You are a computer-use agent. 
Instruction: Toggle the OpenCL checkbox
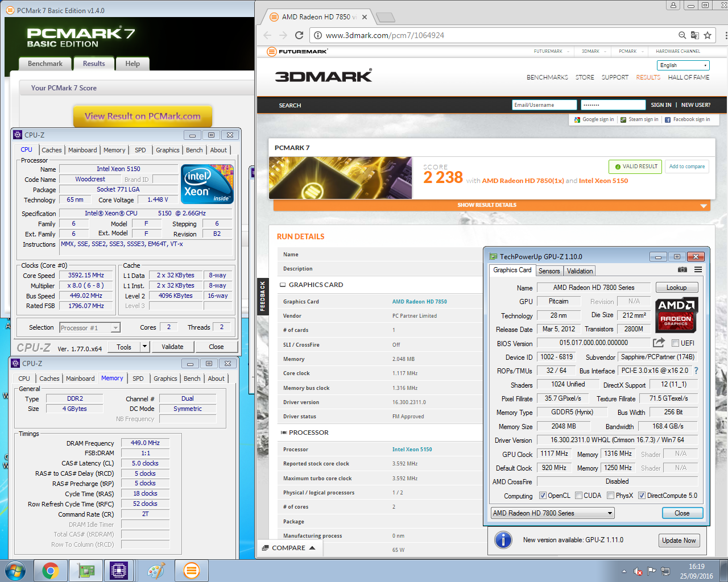coord(543,496)
